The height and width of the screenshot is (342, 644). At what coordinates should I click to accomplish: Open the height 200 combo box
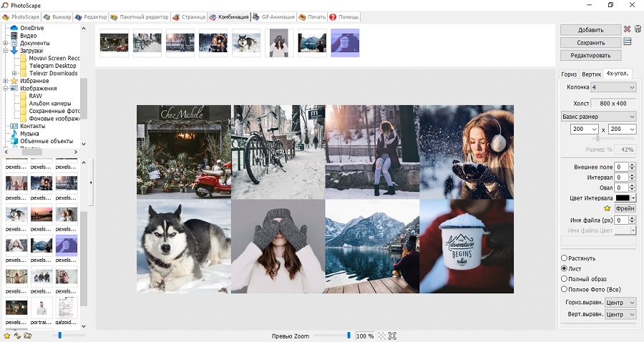(x=622, y=129)
